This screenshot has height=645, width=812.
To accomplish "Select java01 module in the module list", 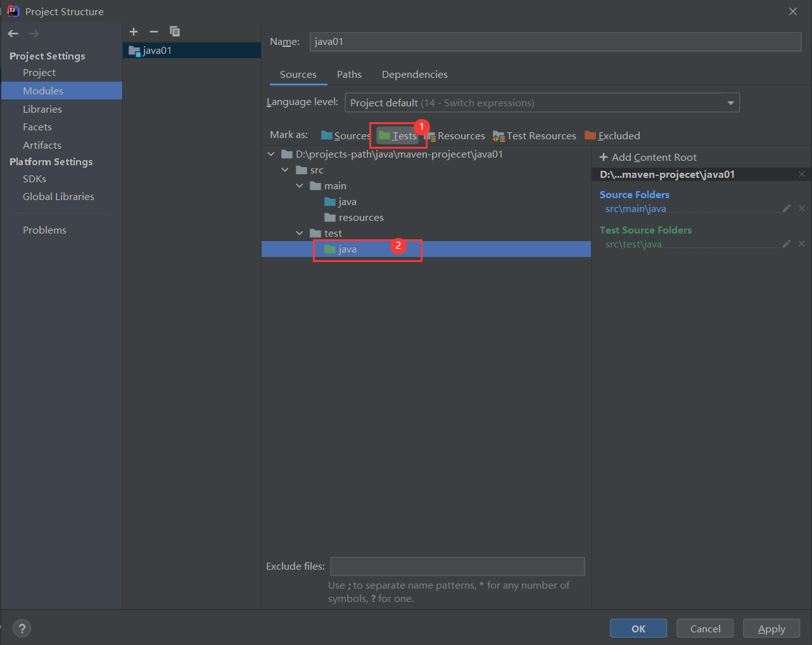I will (x=192, y=51).
